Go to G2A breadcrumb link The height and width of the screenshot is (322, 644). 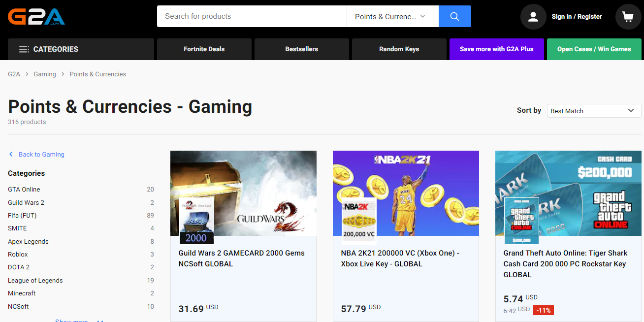pyautogui.click(x=14, y=74)
